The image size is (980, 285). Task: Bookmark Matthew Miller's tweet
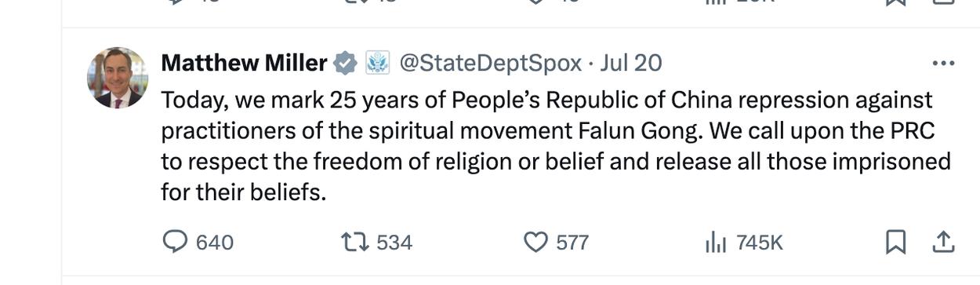pos(895,243)
